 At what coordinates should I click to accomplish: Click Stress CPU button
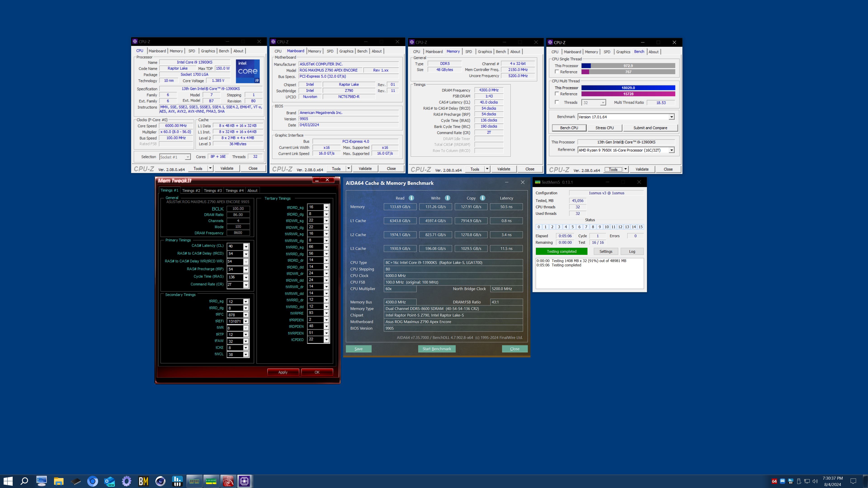point(604,128)
